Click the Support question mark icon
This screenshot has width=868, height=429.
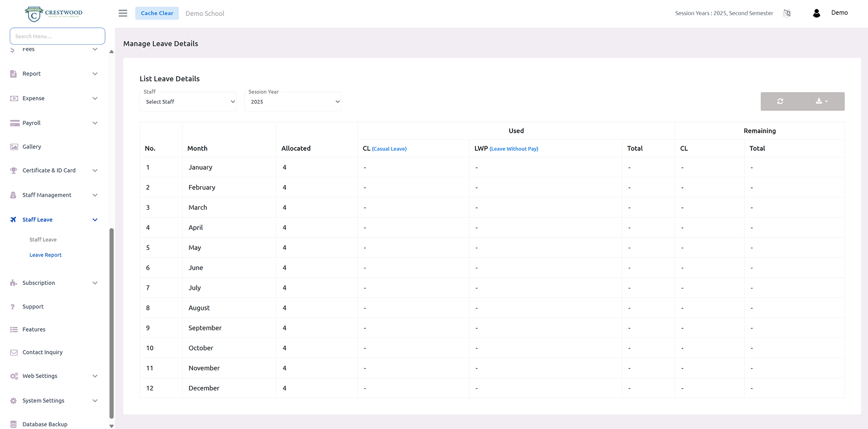(x=13, y=307)
